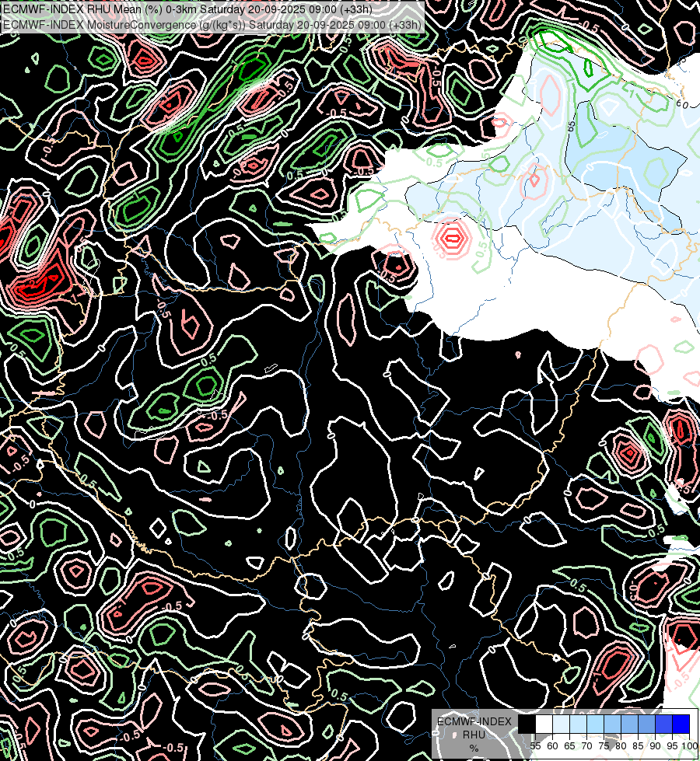The height and width of the screenshot is (761, 700).
Task: Click the RHU label in the legend
Action: (x=474, y=735)
